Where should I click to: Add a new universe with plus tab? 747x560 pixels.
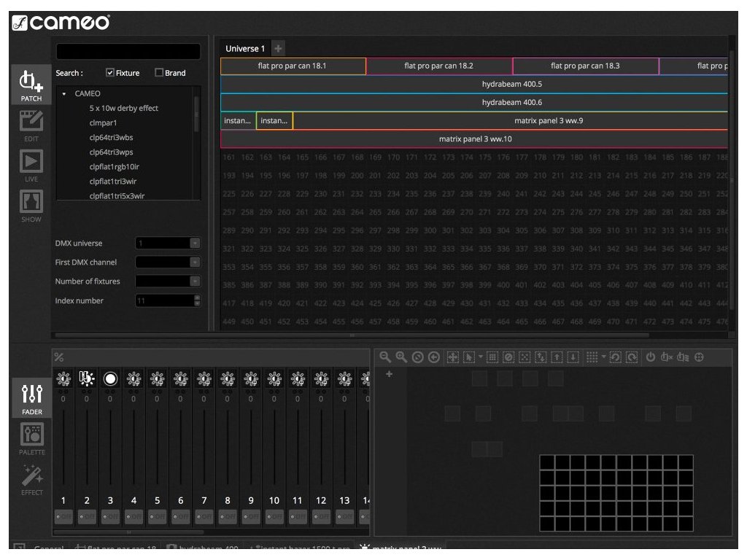pyautogui.click(x=278, y=49)
